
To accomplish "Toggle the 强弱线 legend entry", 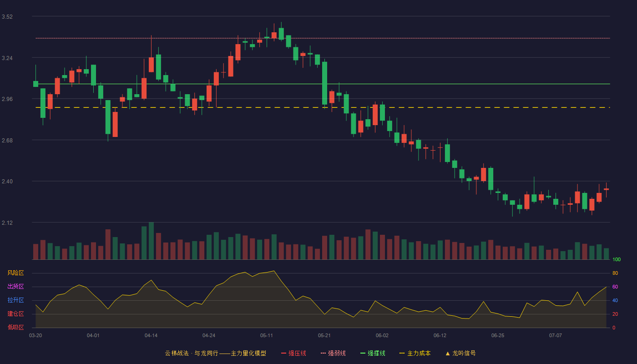I will pos(333,353).
